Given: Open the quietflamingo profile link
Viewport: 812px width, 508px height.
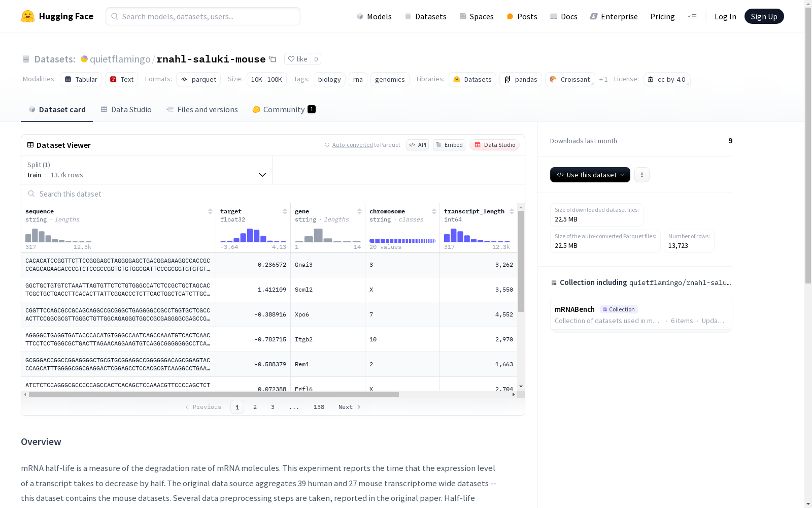Looking at the screenshot, I should point(120,59).
